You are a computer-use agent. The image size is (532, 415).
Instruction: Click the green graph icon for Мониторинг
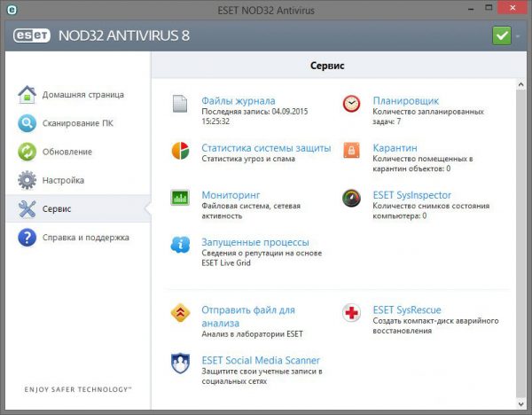[x=180, y=198]
